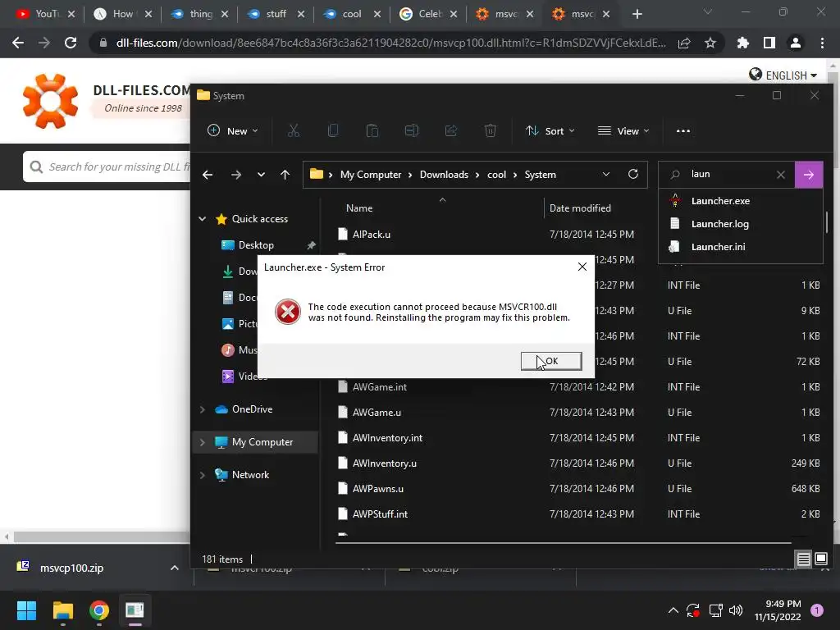This screenshot has width=840, height=630.
Task: Choose Launcher.ini search suggestion
Action: pos(741,247)
